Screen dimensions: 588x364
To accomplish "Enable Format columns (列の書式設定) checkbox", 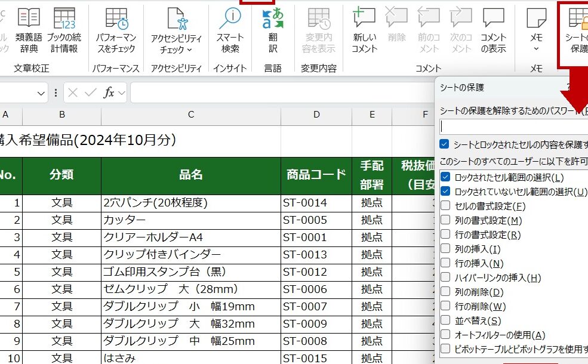I will pyautogui.click(x=445, y=220).
